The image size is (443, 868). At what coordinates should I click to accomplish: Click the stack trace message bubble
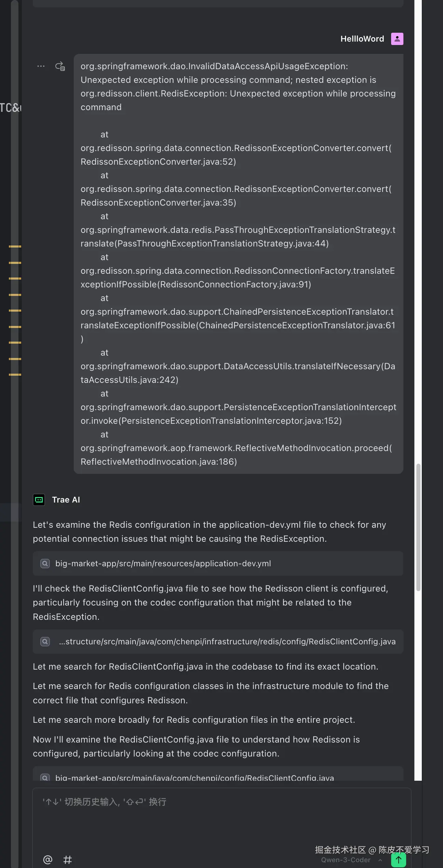click(238, 264)
